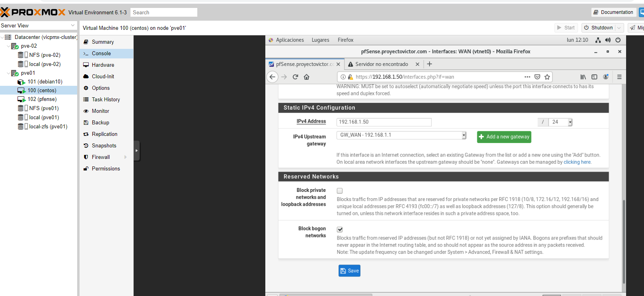Screen dimensions: 644x296
Task: Close the Servidor no encontrado tab
Action: 417,64
